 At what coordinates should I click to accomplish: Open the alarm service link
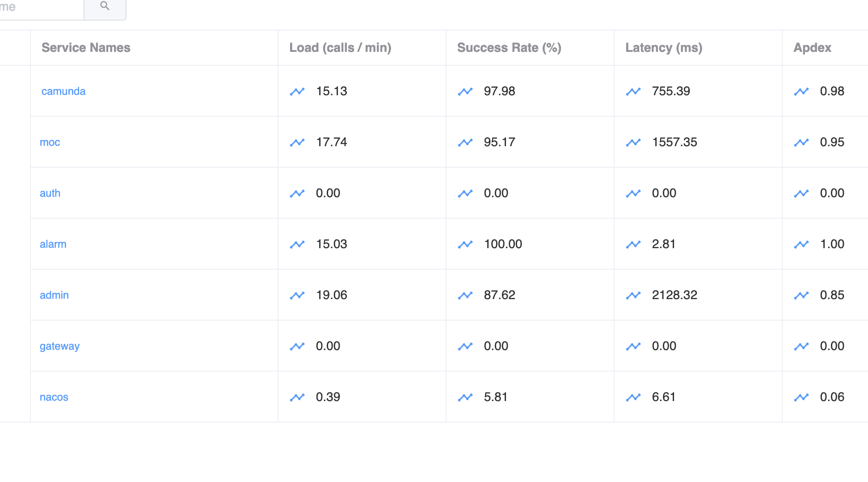click(x=53, y=244)
